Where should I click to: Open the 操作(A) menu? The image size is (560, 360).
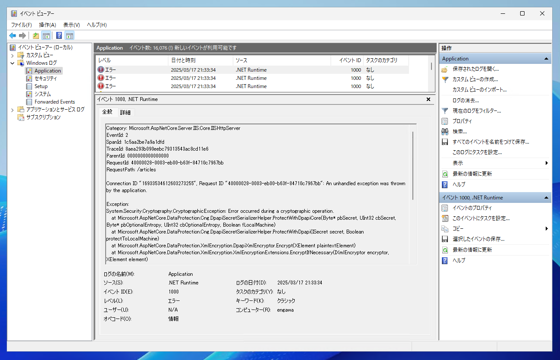[x=48, y=25]
